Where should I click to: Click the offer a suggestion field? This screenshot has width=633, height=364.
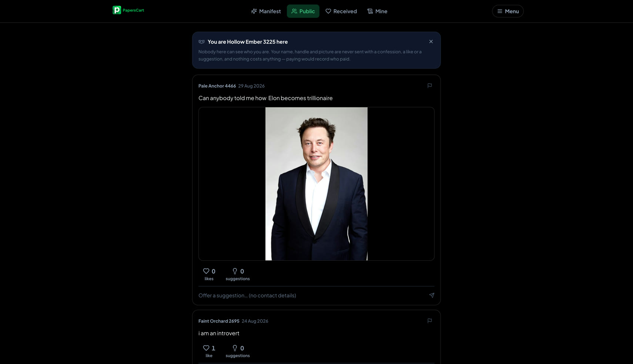pyautogui.click(x=311, y=295)
